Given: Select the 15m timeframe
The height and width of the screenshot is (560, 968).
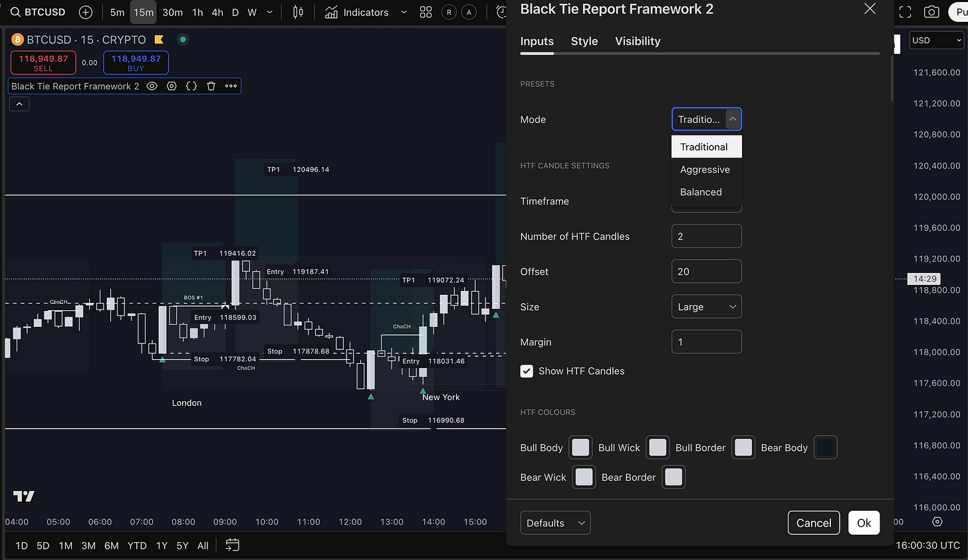Looking at the screenshot, I should 144,12.
